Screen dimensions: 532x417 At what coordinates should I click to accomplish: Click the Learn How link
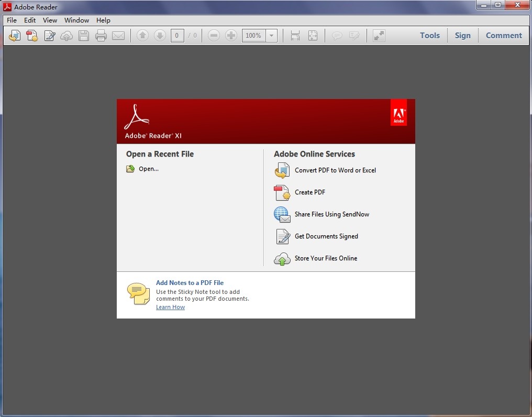pos(170,307)
